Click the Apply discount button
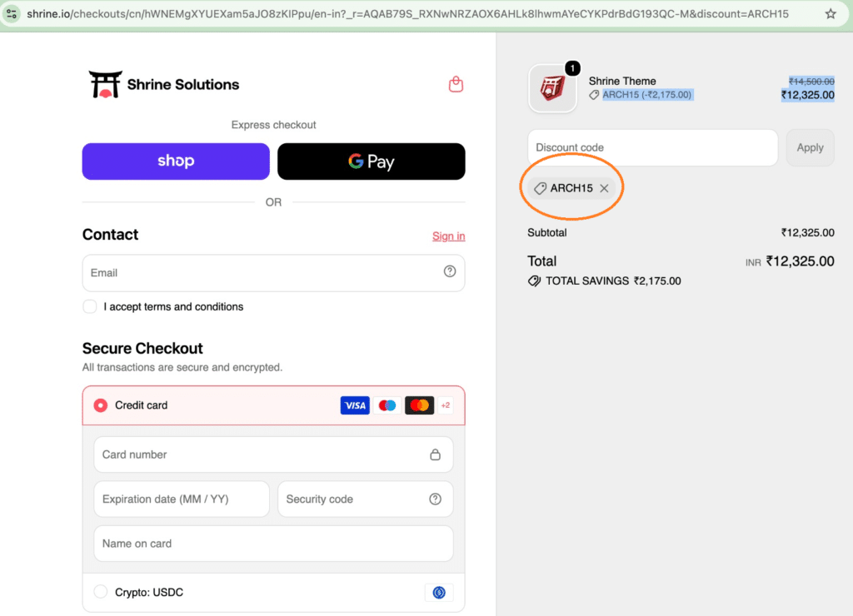Viewport: 853px width, 616px height. click(810, 147)
